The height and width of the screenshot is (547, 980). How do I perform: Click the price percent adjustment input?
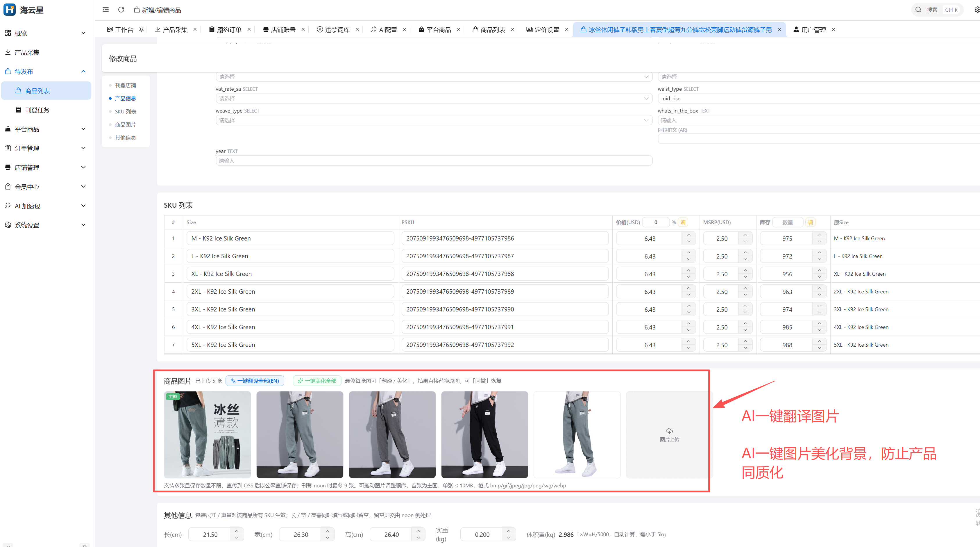point(656,222)
